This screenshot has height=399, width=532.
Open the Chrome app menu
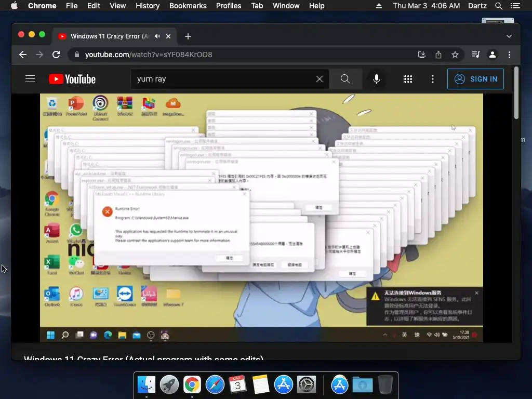tap(42, 6)
